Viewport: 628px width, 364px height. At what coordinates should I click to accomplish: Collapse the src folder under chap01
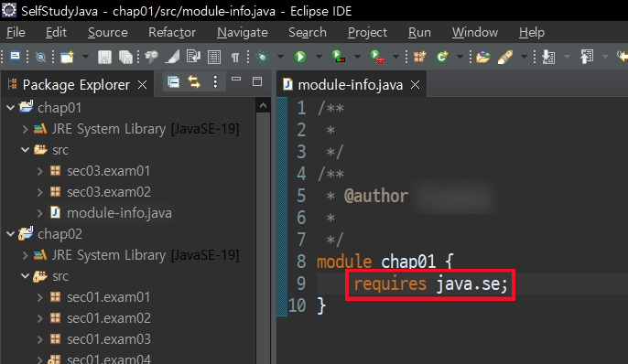click(x=26, y=150)
